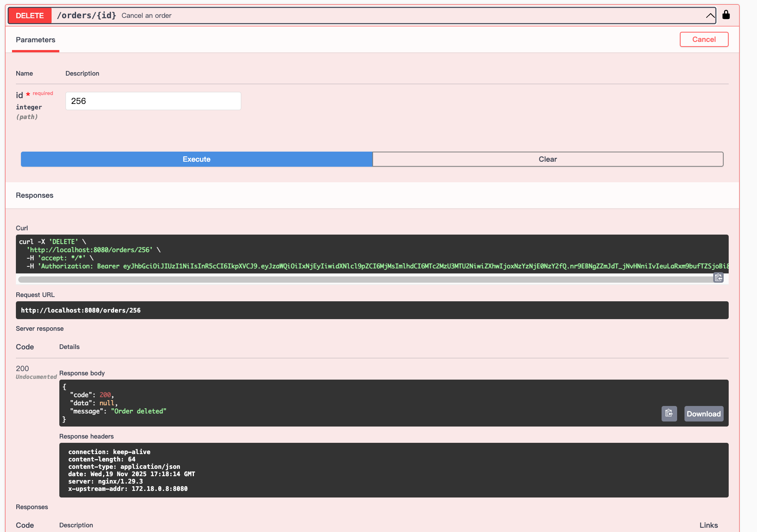This screenshot has height=532, width=757.
Task: Execute the delete order request
Action: click(197, 159)
